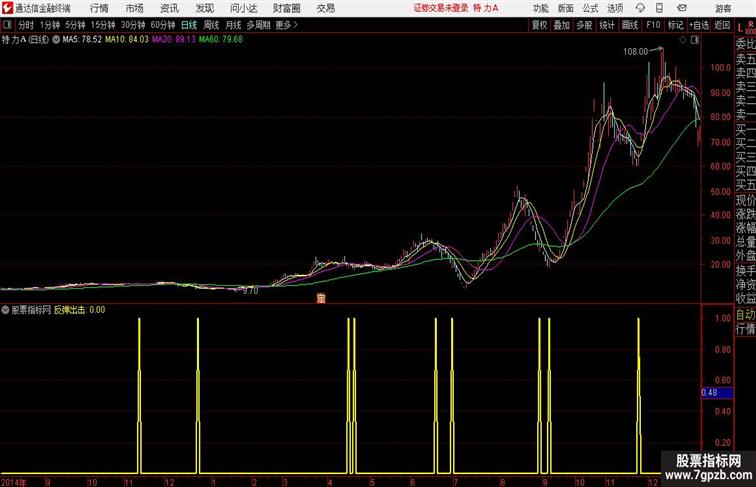Click the 画线 drawing toolbar button
The width and height of the screenshot is (756, 487).
pyautogui.click(x=630, y=25)
